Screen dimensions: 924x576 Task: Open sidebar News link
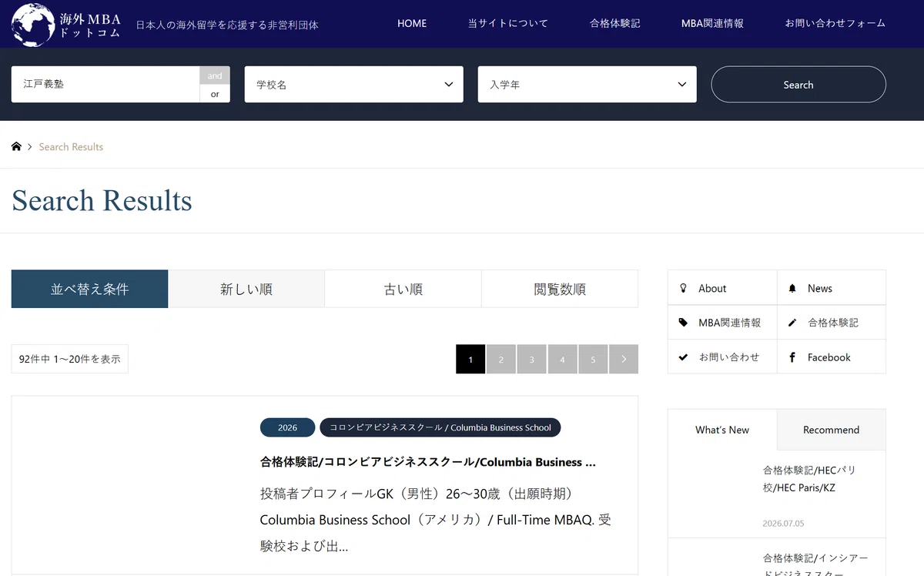(832, 288)
